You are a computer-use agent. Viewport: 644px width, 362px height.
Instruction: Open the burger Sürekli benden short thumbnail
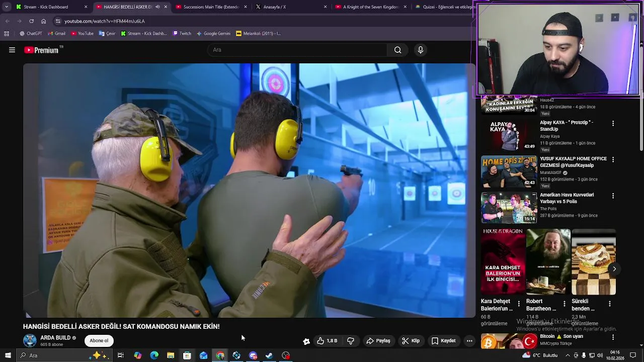click(x=594, y=261)
